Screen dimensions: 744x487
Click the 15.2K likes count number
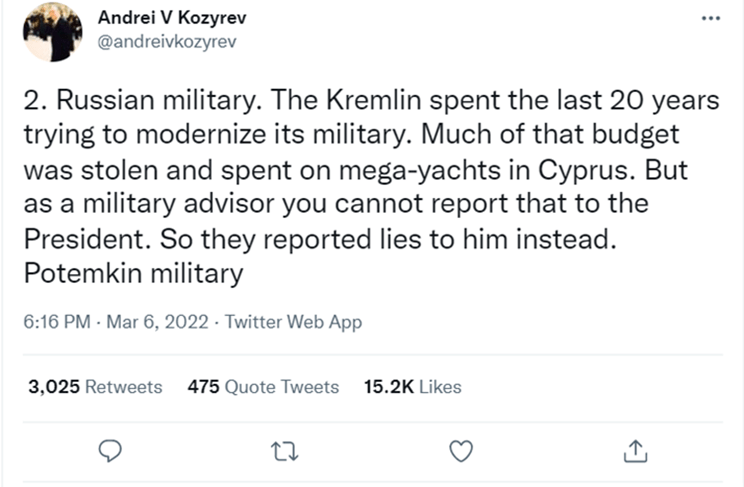pyautogui.click(x=389, y=387)
